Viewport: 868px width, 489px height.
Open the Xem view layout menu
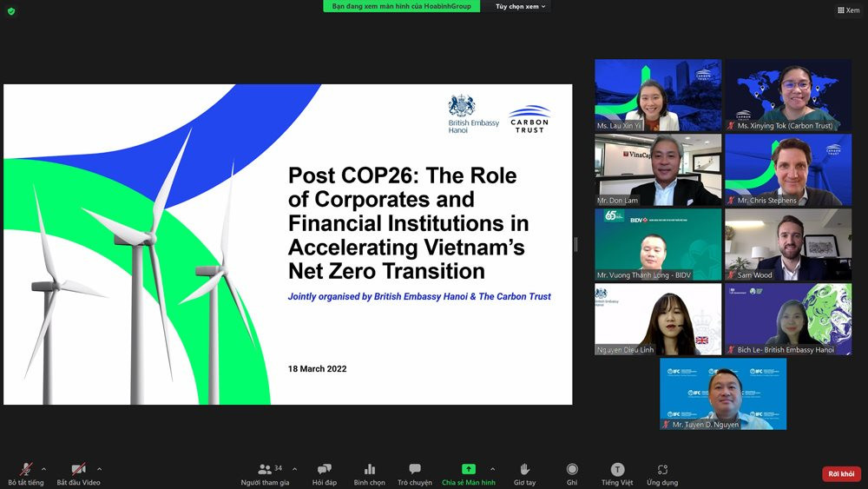(848, 10)
